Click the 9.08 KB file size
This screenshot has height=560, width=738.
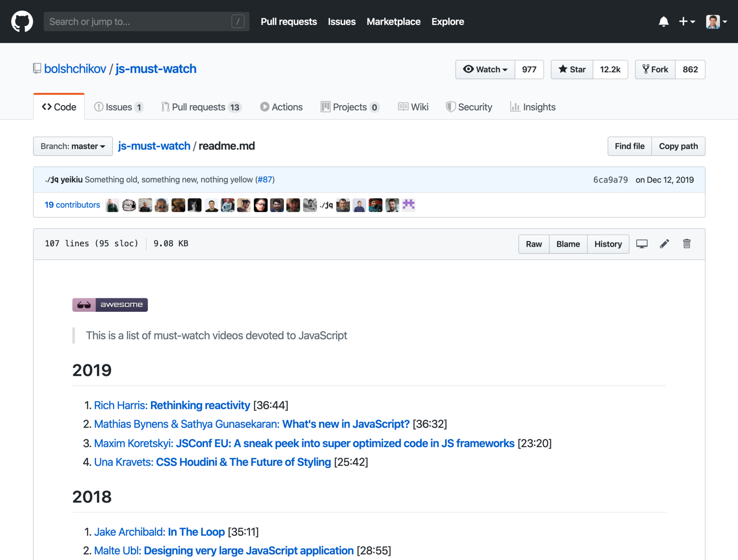pyautogui.click(x=171, y=243)
